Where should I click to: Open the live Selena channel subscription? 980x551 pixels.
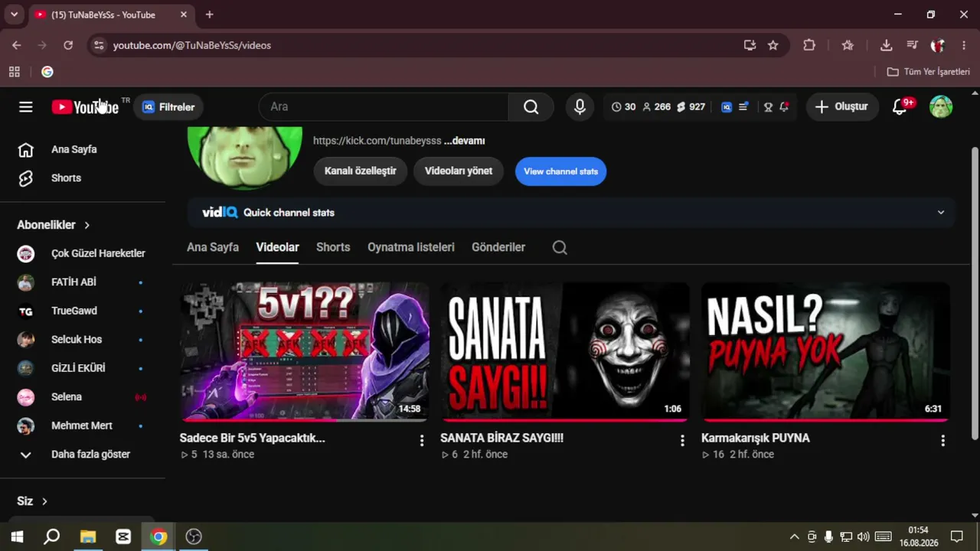pyautogui.click(x=83, y=397)
